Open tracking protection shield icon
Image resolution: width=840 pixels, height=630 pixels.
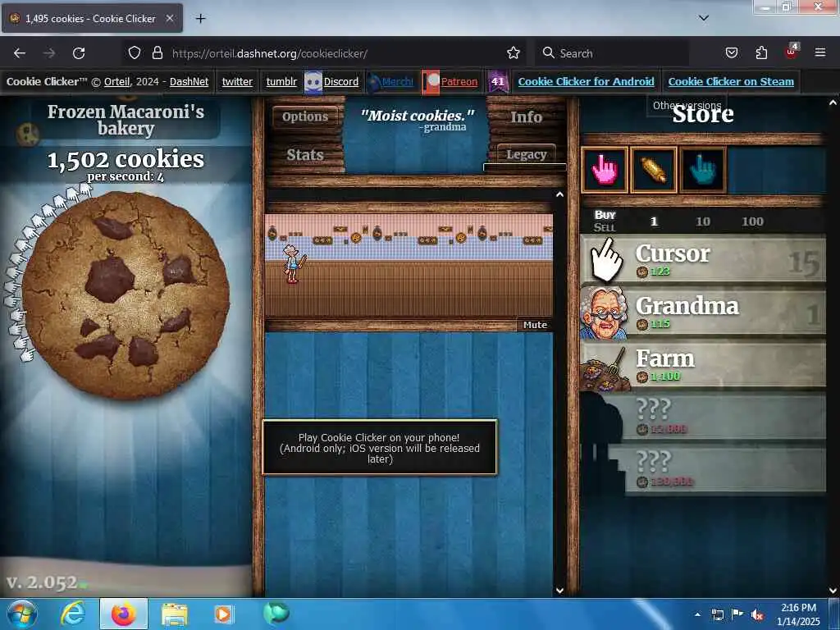(135, 53)
